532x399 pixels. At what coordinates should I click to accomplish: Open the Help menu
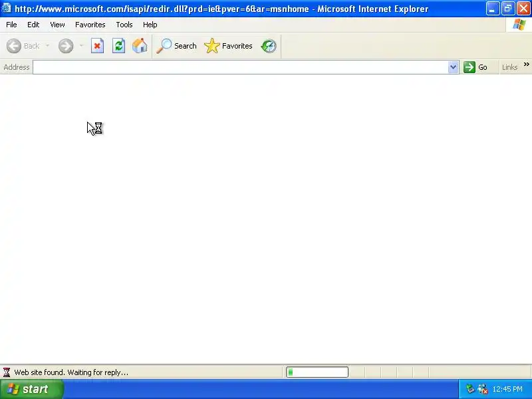click(150, 25)
